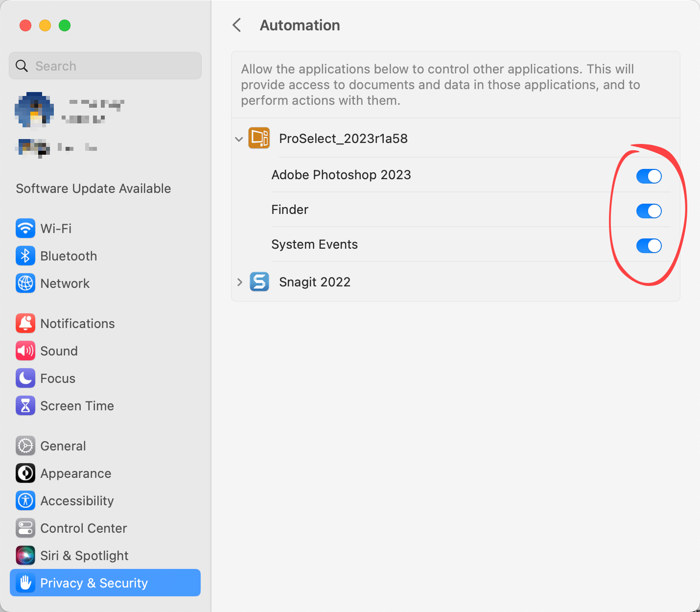Open Software Update Available link

pos(93,188)
